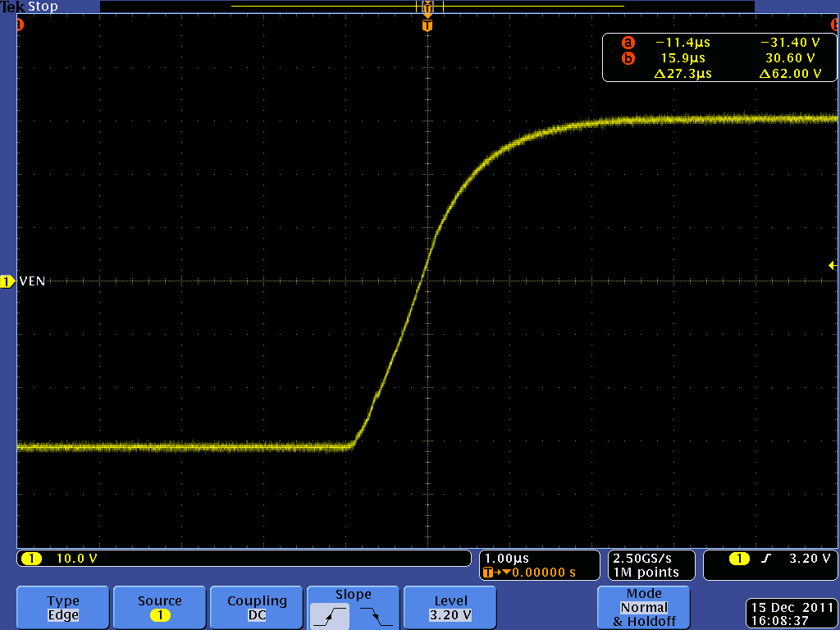This screenshot has width=840, height=630.
Task: Click the 0.00000 s trigger delay readout
Action: point(544,573)
